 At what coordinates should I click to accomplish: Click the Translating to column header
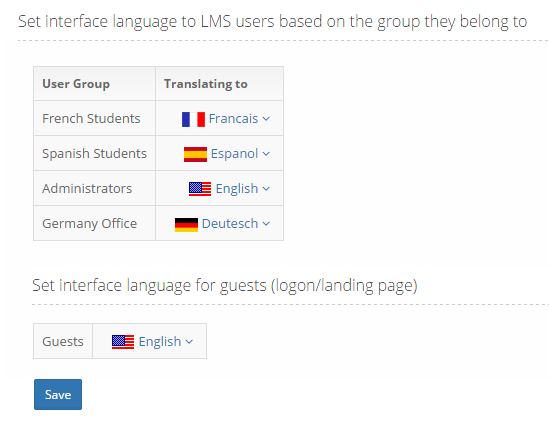(x=220, y=84)
